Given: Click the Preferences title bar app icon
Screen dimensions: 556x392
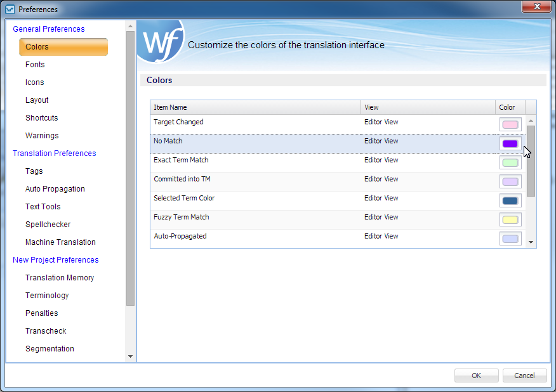Looking at the screenshot, I should pos(10,10).
